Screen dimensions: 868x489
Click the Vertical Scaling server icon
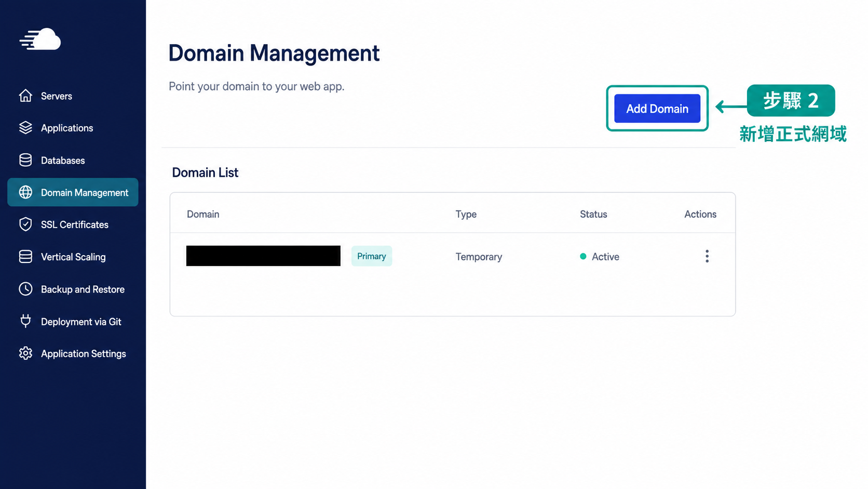[25, 257]
